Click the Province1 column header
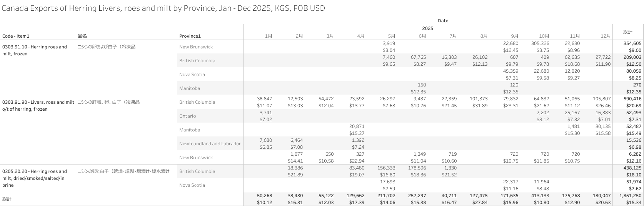Image resolution: width=644 pixels, height=206 pixels. 190,36
